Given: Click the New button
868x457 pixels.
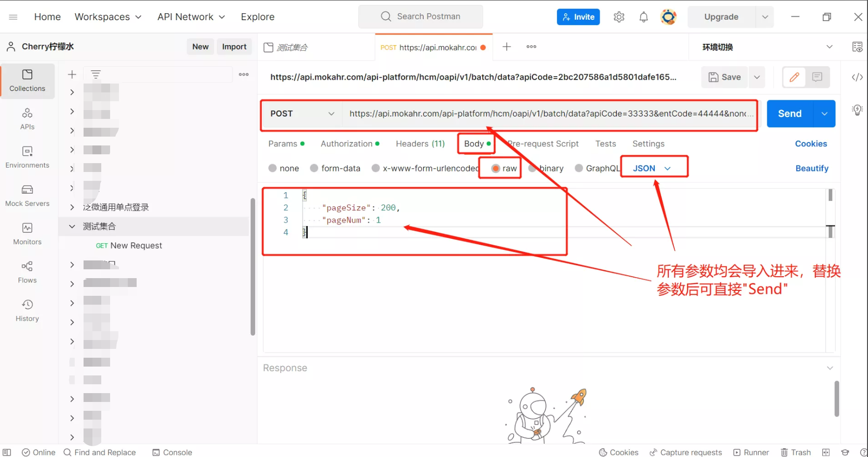Looking at the screenshot, I should pos(201,47).
